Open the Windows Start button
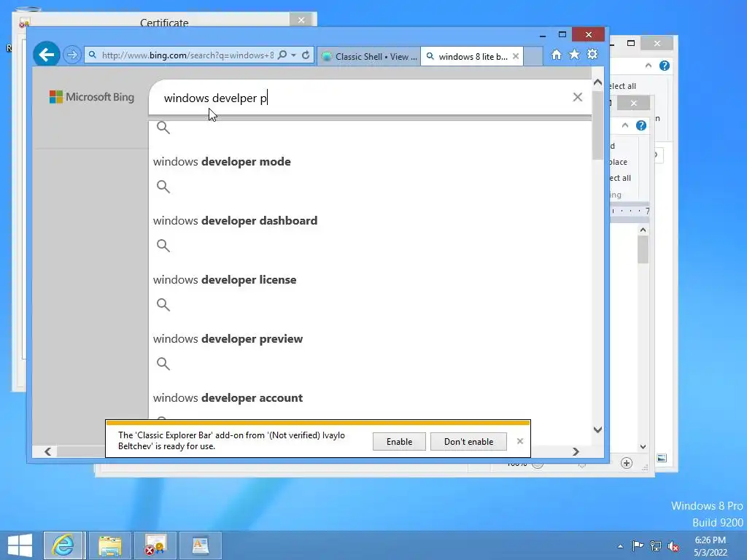 [20, 545]
